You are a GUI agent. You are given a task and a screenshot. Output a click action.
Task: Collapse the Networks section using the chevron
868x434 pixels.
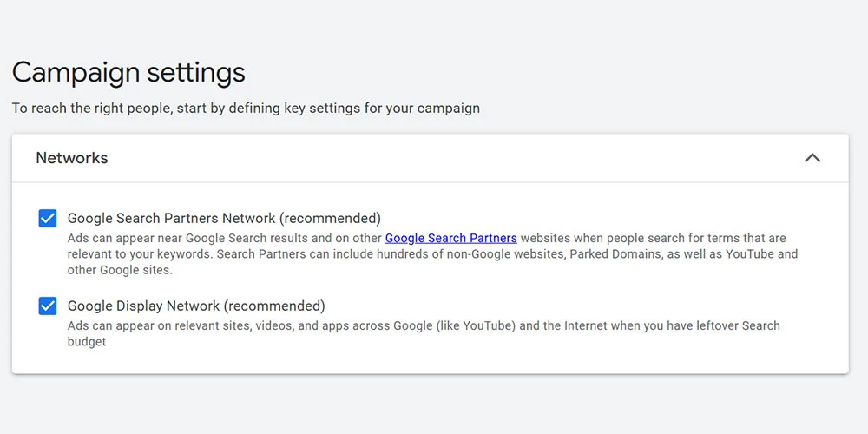click(812, 158)
